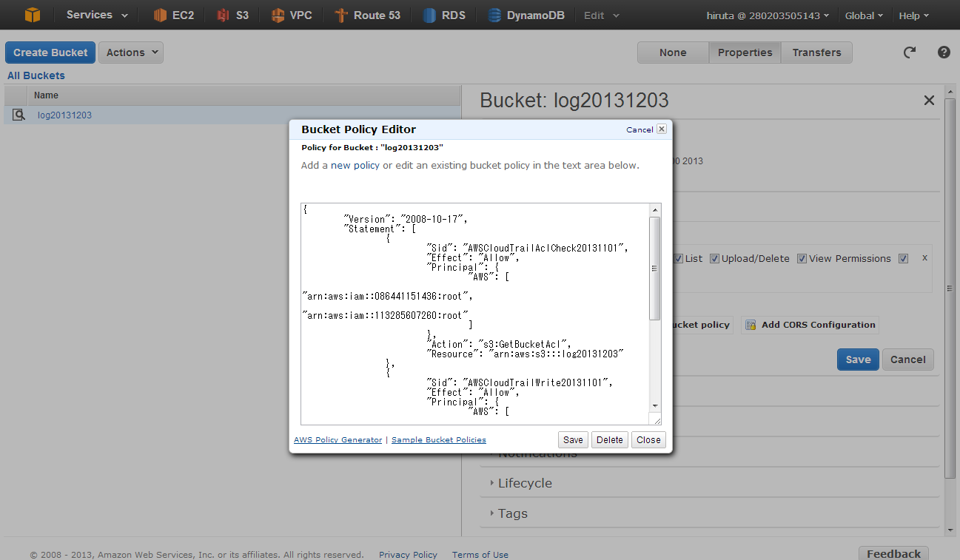Open the Edit dropdown in the top bar

pos(602,15)
